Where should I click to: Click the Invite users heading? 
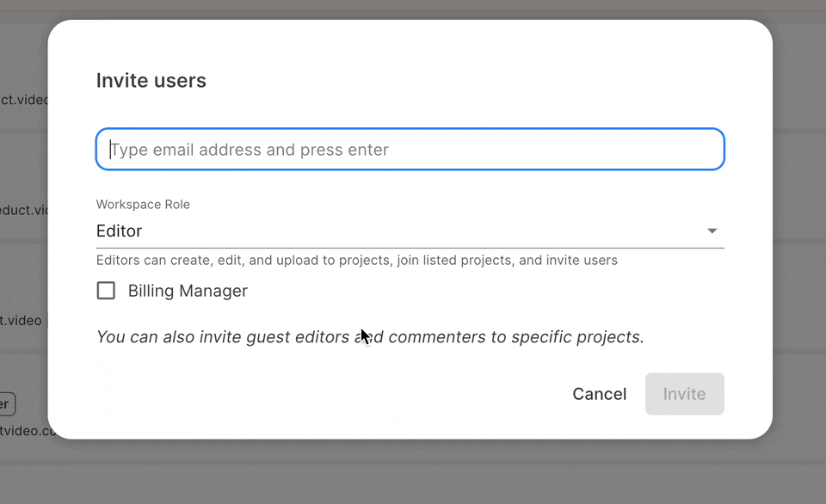point(151,81)
